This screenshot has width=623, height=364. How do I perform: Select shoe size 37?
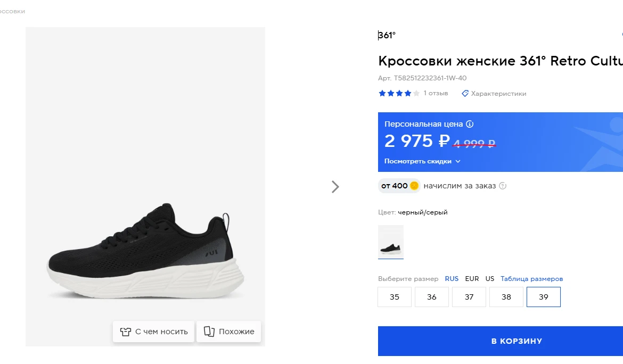coord(469,297)
